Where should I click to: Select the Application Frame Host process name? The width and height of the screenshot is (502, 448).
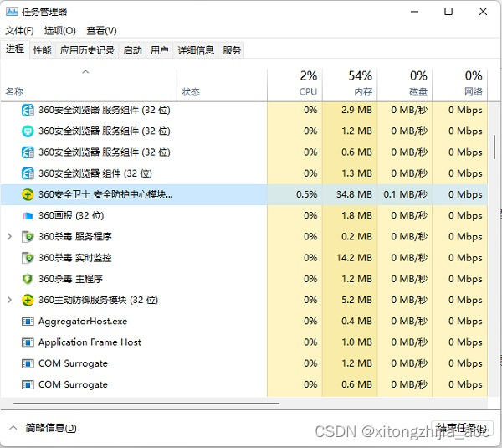90,342
